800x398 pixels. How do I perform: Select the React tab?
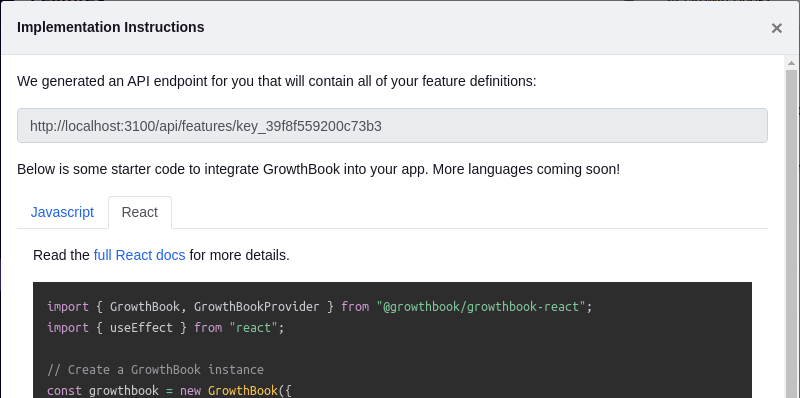(x=140, y=212)
